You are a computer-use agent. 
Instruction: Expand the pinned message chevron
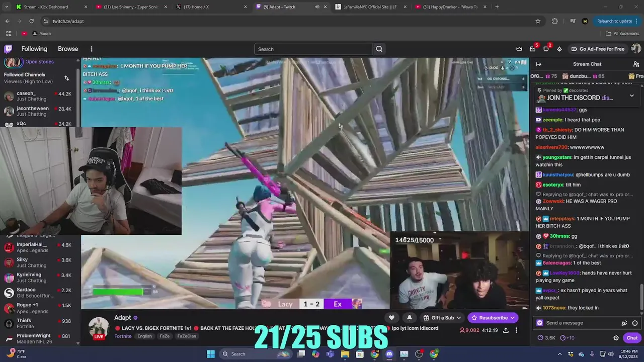(x=632, y=96)
